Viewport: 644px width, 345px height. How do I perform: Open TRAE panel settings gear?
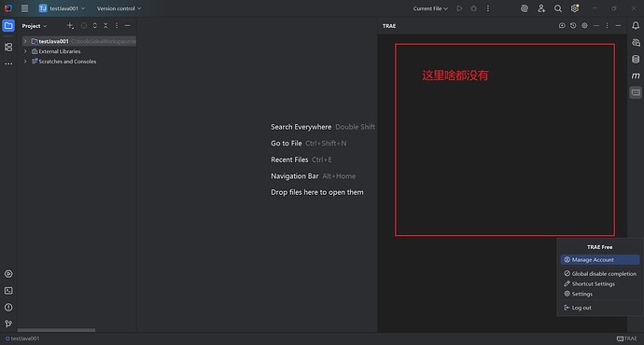[584, 25]
